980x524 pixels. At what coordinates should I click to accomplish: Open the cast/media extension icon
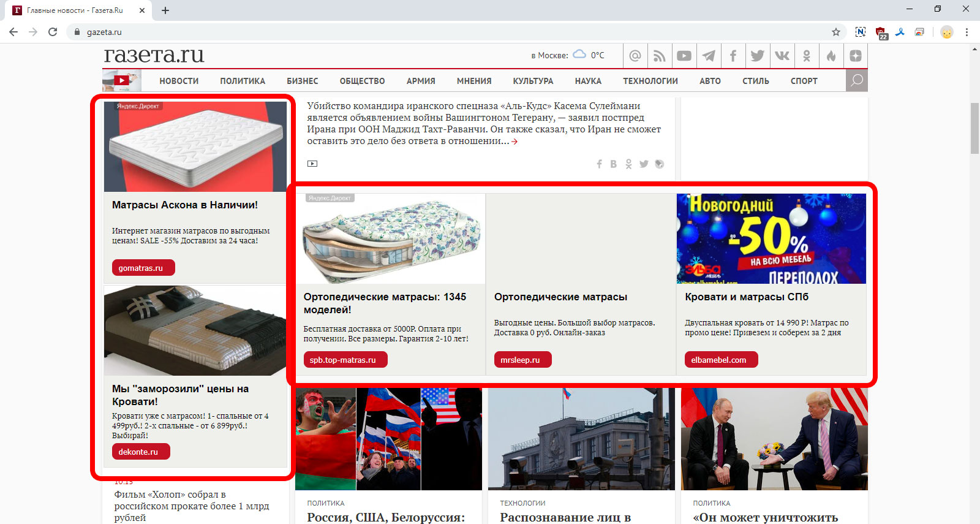(x=919, y=32)
